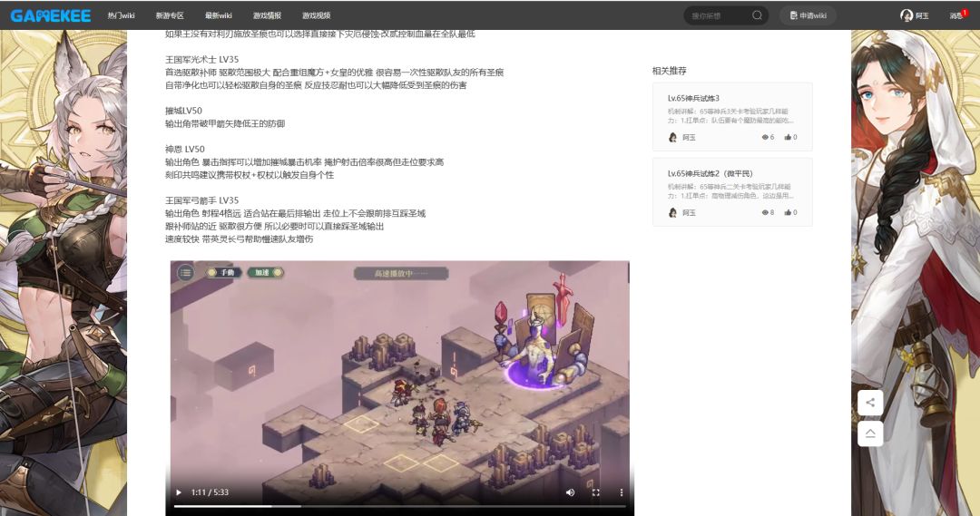980x516 pixels.
Task: Open 消息 notifications with red badge
Action: pos(958,15)
